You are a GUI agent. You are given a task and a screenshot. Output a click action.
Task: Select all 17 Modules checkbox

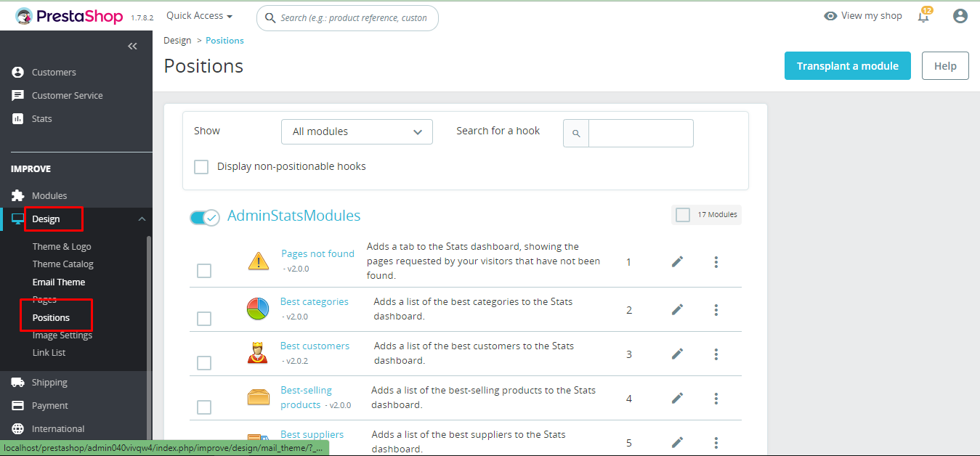[x=683, y=215]
